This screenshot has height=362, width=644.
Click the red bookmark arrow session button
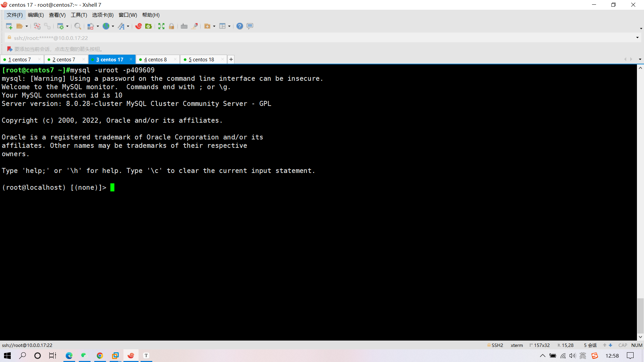point(10,49)
